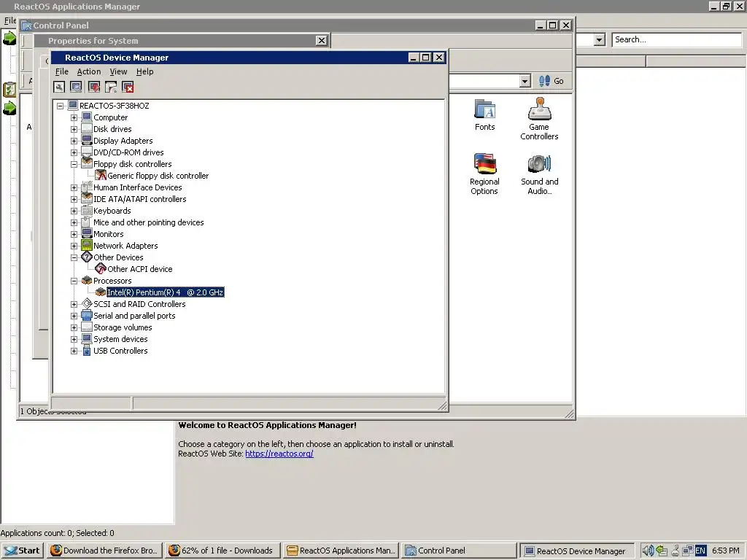Click the Generic floppy disk controller icon
The height and width of the screenshot is (560, 747).
tap(101, 175)
